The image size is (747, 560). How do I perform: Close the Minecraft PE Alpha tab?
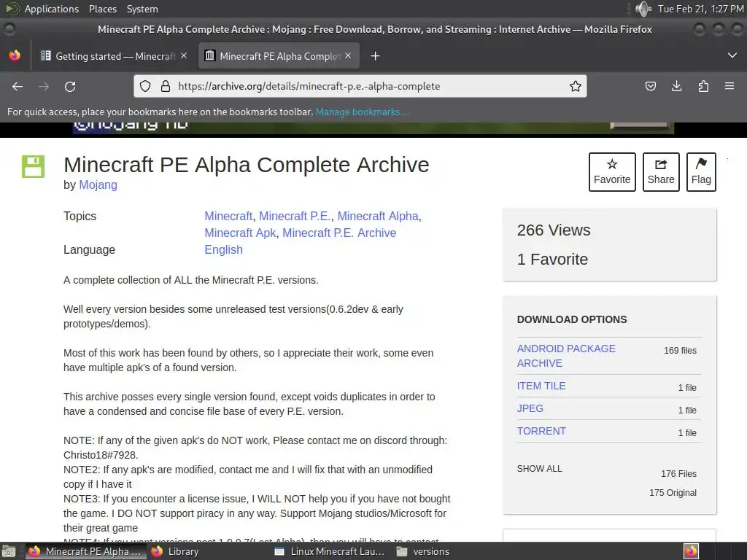pyautogui.click(x=348, y=55)
